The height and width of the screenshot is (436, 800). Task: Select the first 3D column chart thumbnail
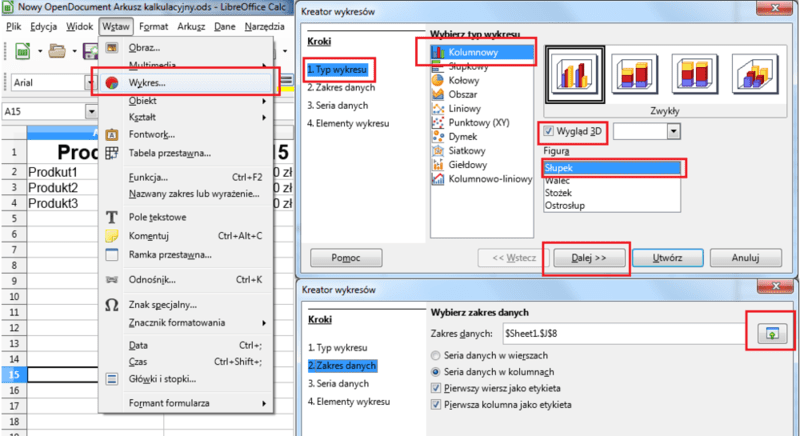(575, 76)
